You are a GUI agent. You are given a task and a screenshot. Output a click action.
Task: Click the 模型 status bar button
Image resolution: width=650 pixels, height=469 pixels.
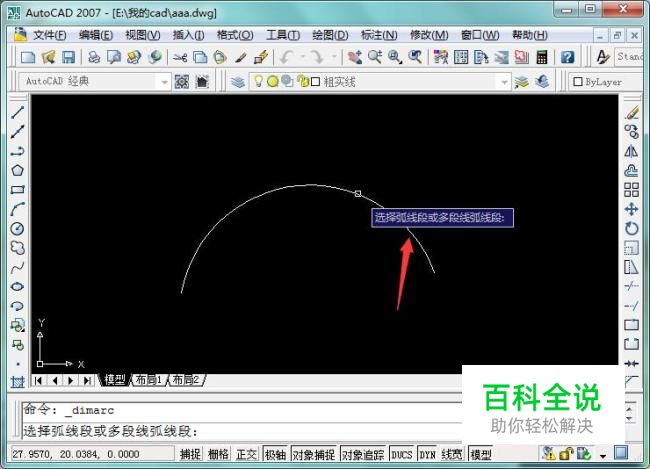point(481,454)
